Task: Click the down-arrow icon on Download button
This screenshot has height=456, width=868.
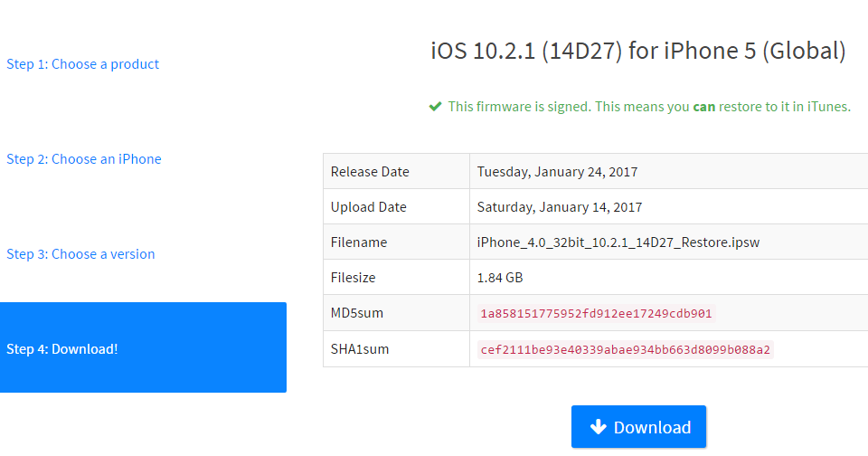Action: (x=598, y=427)
